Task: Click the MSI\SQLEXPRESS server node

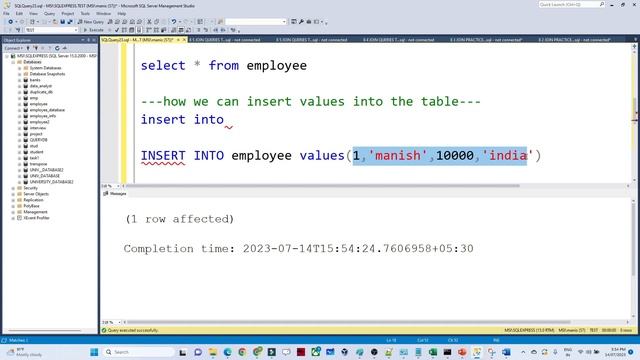Action: [x=56, y=56]
